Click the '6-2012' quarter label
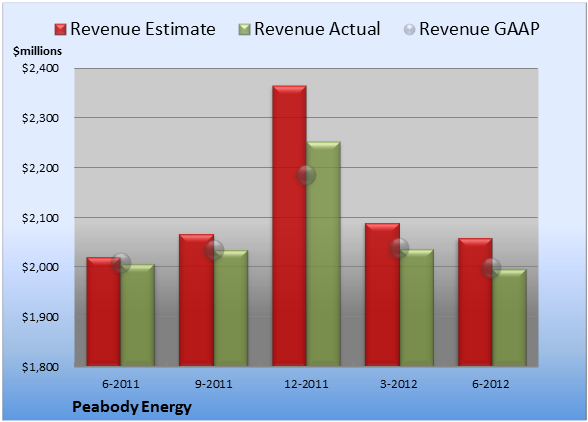588x422 pixels. [x=491, y=384]
